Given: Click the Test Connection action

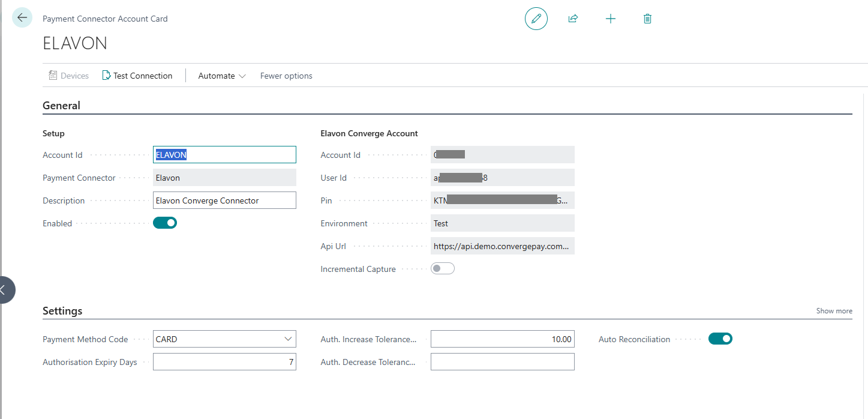Looking at the screenshot, I should (x=137, y=76).
